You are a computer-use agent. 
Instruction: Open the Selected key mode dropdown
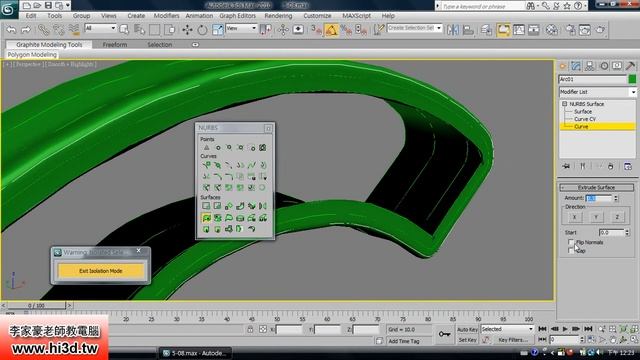(x=507, y=329)
